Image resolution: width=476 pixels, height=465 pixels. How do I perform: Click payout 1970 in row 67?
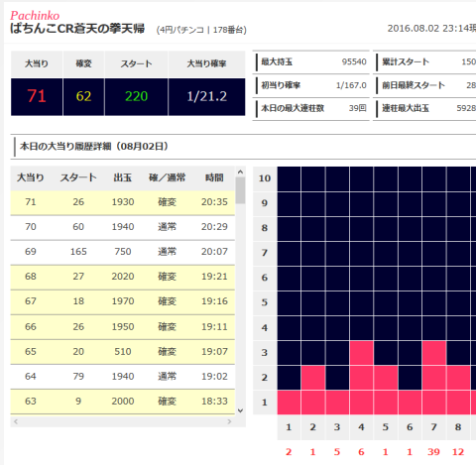click(x=123, y=301)
